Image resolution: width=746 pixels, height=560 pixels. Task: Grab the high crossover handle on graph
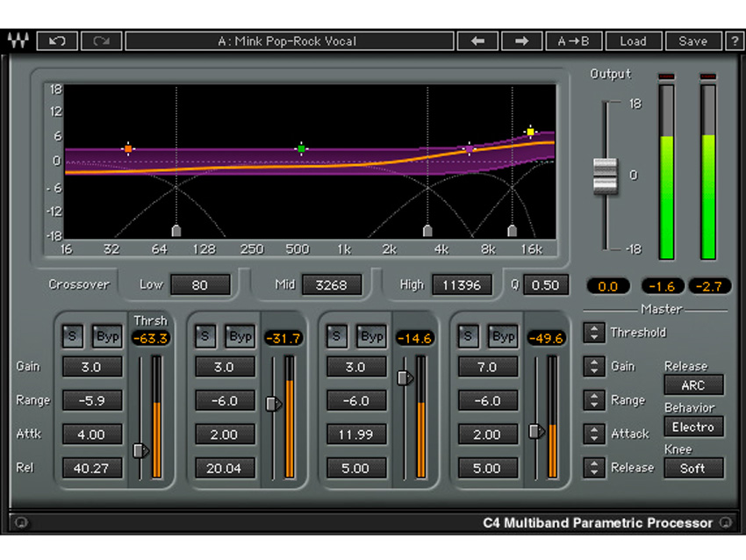[512, 231]
